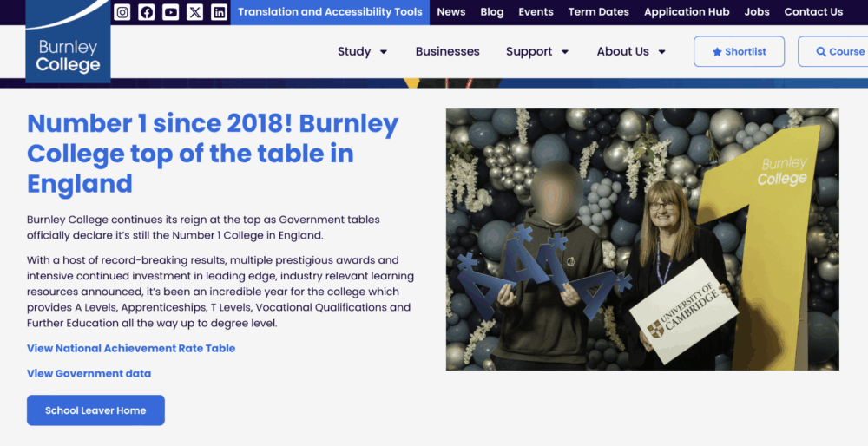Screen dimensions: 868x446
Task: Click the Study menu label
Action: click(x=354, y=51)
